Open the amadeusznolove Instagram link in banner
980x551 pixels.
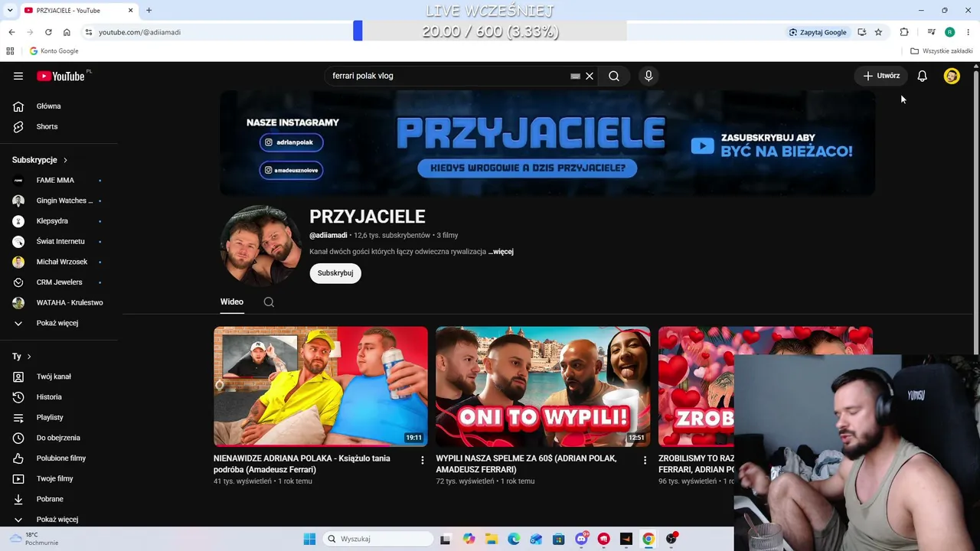click(x=291, y=170)
